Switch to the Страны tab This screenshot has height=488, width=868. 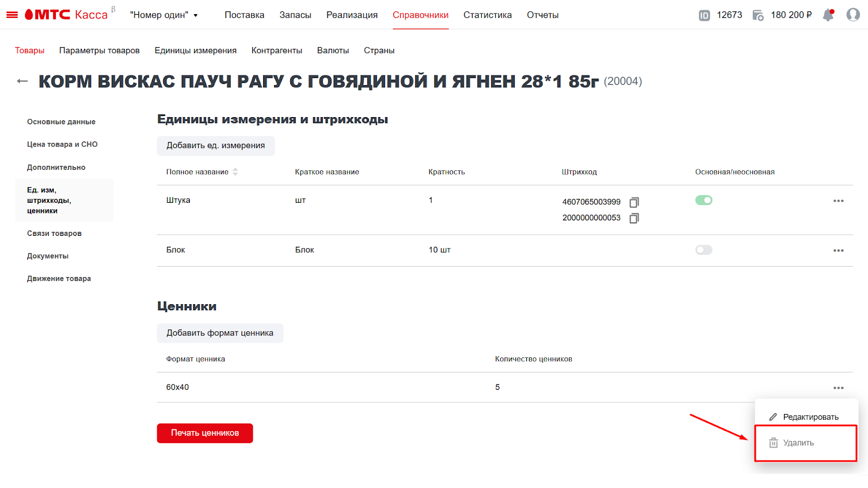pos(379,50)
